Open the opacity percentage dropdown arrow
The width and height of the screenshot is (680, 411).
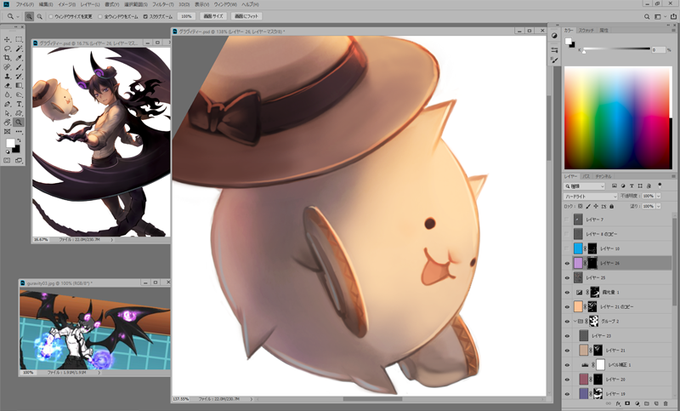click(658, 196)
